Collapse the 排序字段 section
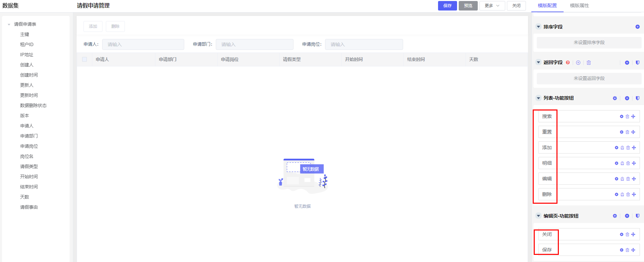 click(x=538, y=27)
